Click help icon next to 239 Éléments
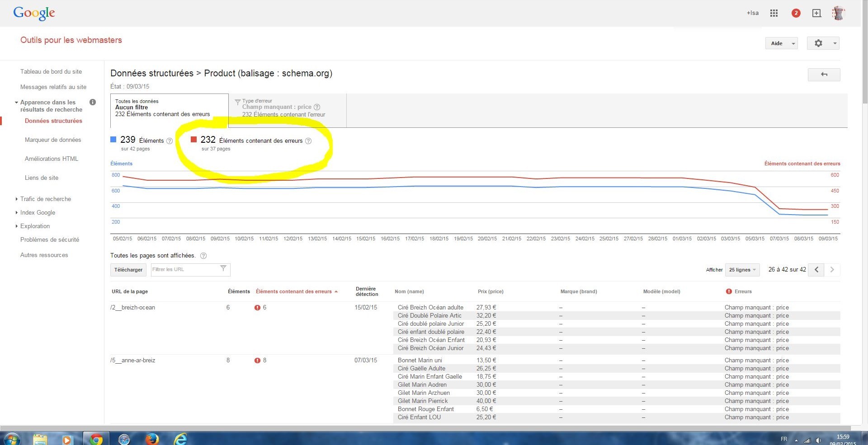Viewport: 868px width, 445px height. tap(170, 141)
